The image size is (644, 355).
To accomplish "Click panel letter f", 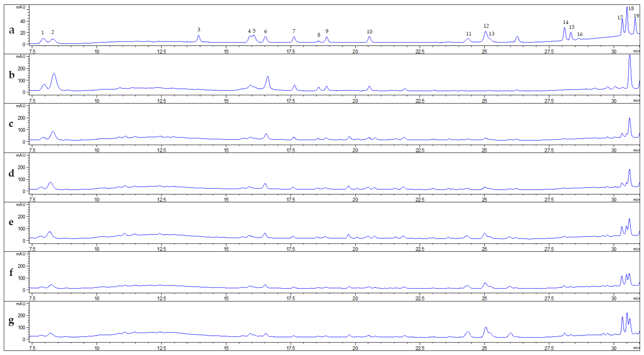I will pos(11,272).
